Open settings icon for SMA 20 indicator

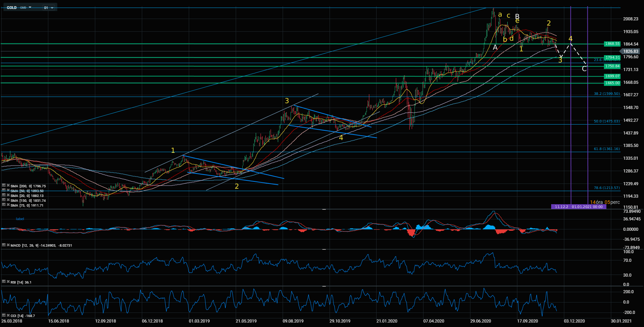coord(4,195)
